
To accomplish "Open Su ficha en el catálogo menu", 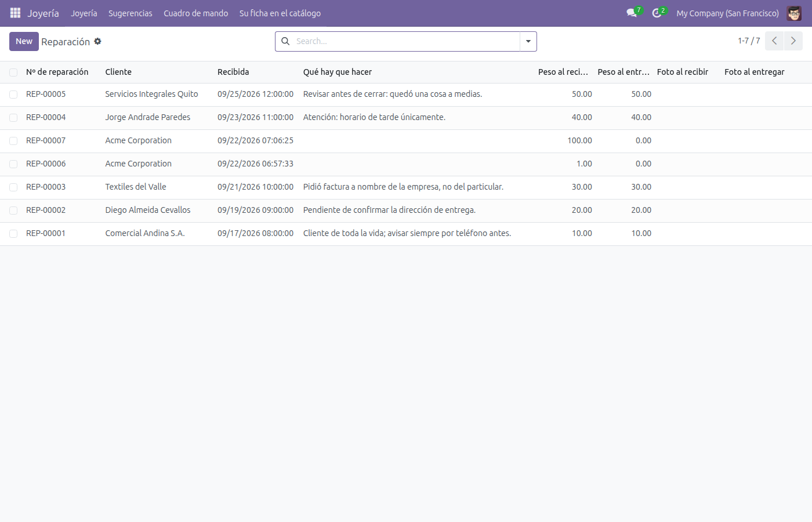I will (280, 13).
